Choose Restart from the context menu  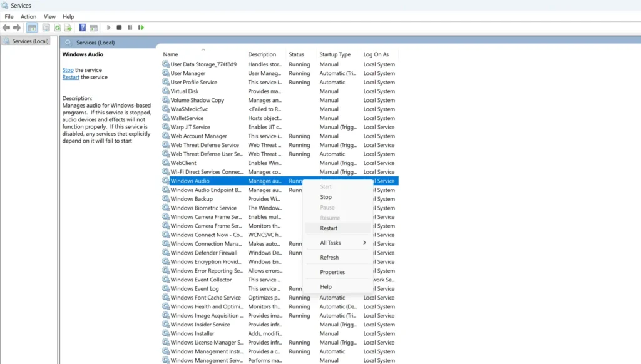pos(329,228)
